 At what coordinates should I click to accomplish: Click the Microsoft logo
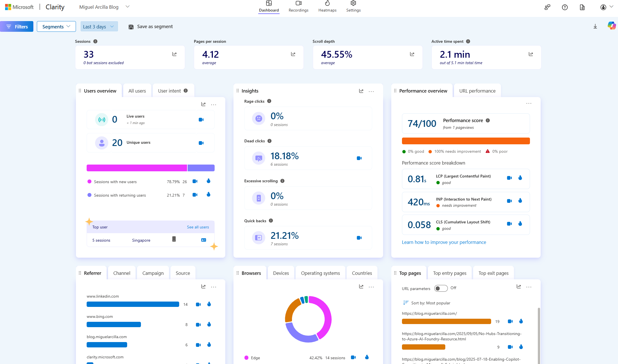coord(19,7)
